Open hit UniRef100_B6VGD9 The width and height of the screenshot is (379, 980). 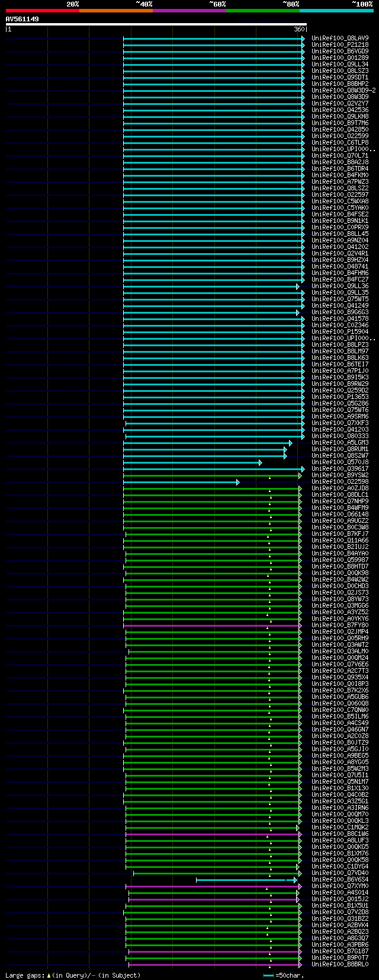pyautogui.click(x=340, y=51)
